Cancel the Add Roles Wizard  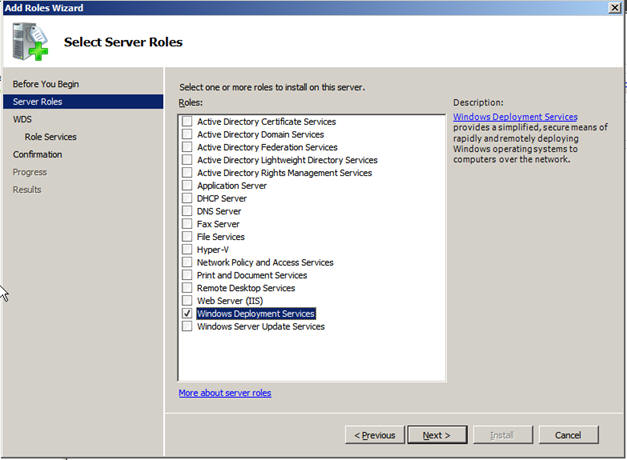coord(568,435)
